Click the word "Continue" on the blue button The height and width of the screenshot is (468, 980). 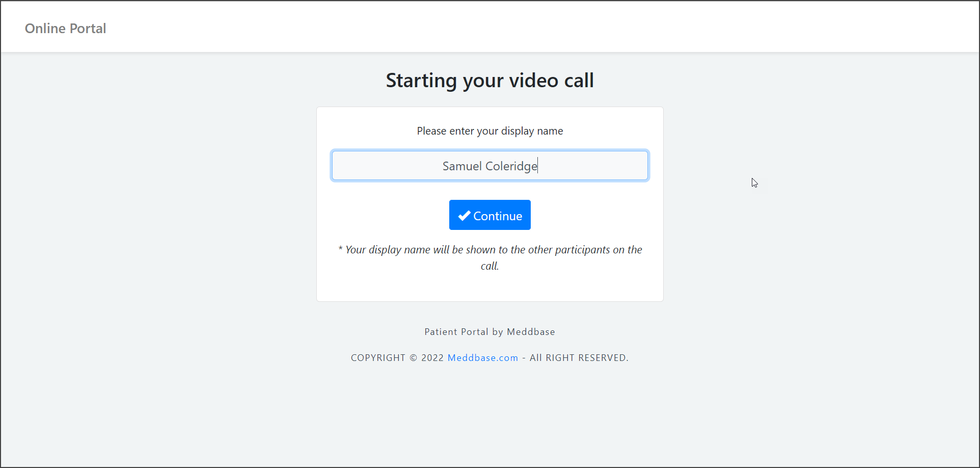498,216
